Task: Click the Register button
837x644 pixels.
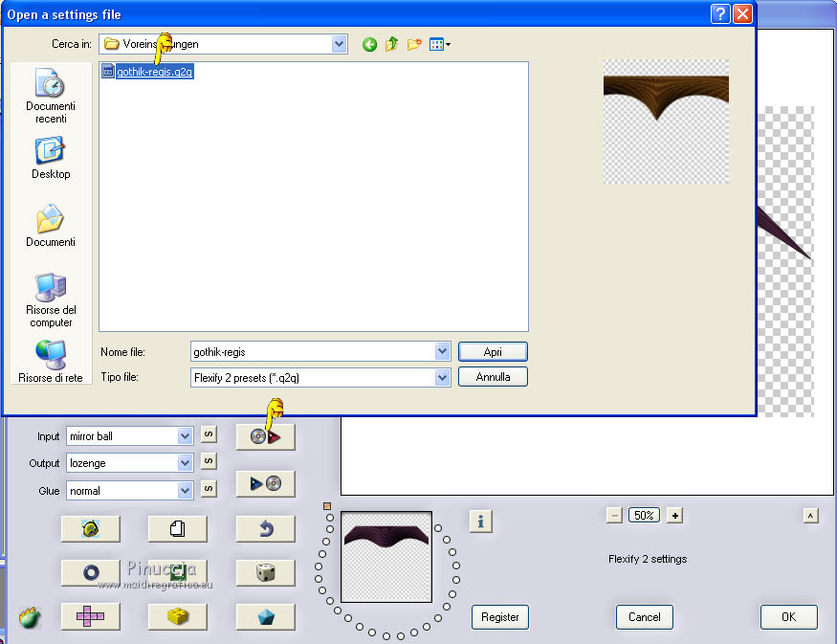Action: [499, 617]
